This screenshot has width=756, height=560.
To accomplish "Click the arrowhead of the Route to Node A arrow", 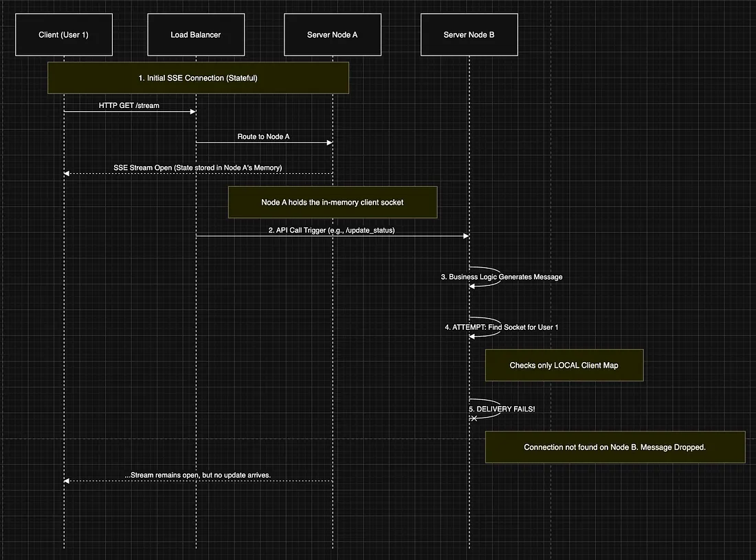I will tap(329, 143).
